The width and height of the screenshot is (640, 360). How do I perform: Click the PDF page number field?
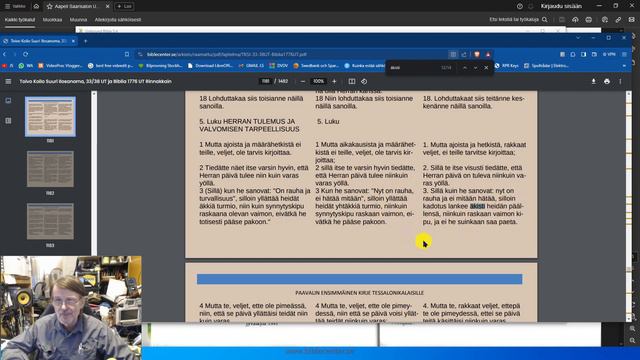coord(265,81)
